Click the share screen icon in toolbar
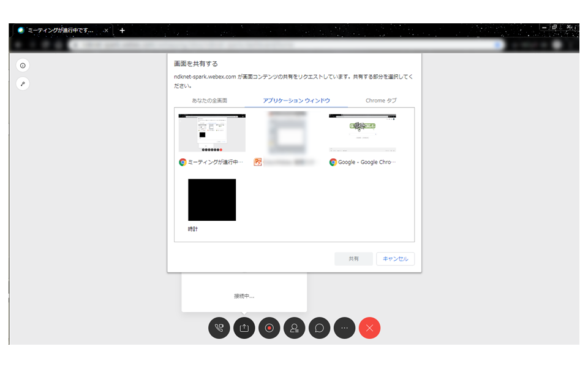This screenshot has height=368, width=588. (x=244, y=328)
